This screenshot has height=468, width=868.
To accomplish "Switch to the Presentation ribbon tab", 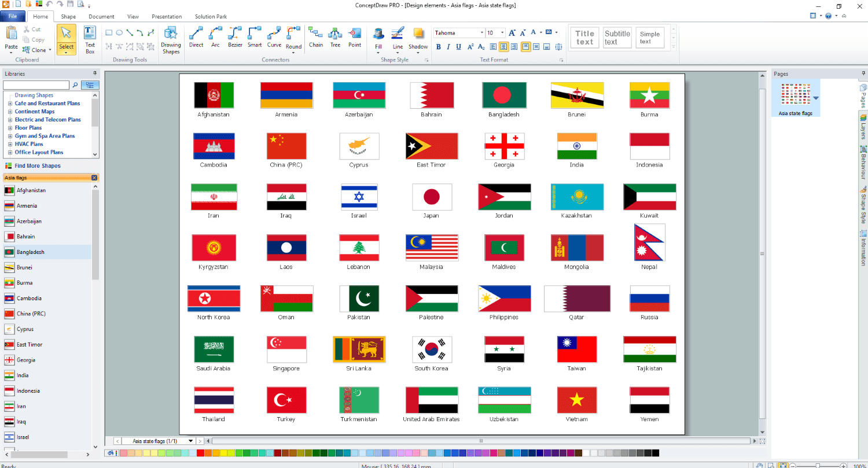I will pos(167,17).
